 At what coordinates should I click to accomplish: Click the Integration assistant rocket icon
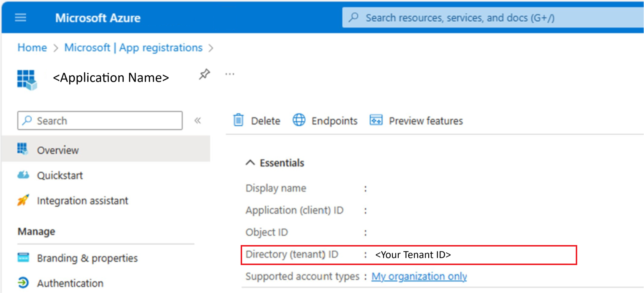coord(23,200)
